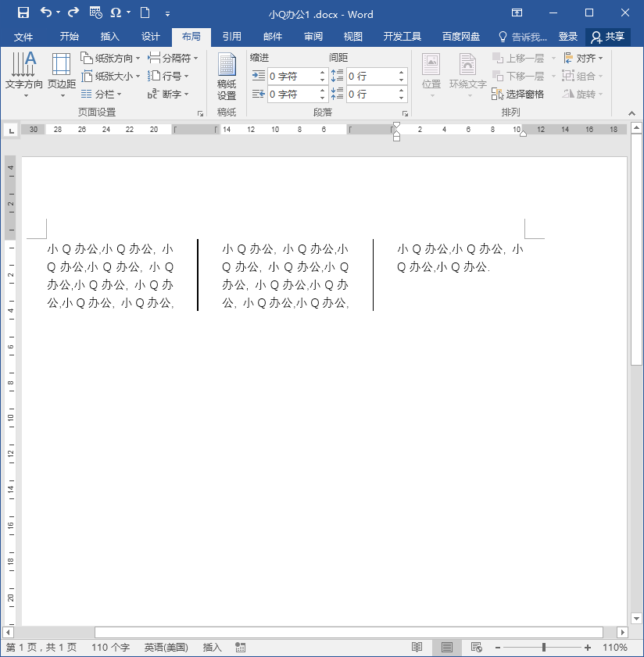Click Send Backward (下移一层) button

(x=518, y=77)
